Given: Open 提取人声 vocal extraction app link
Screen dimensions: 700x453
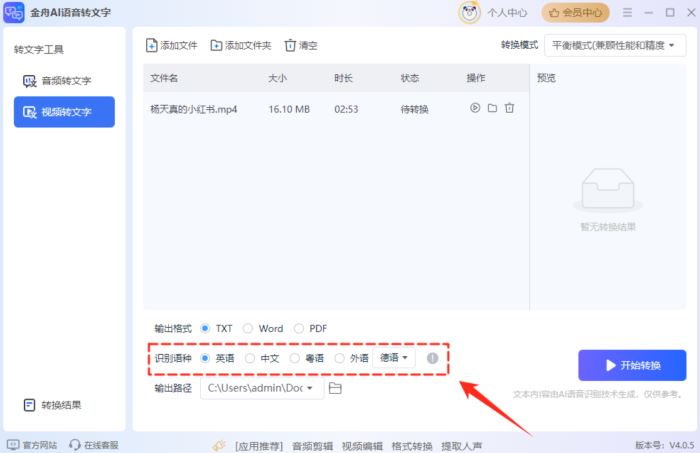Looking at the screenshot, I should [462, 446].
